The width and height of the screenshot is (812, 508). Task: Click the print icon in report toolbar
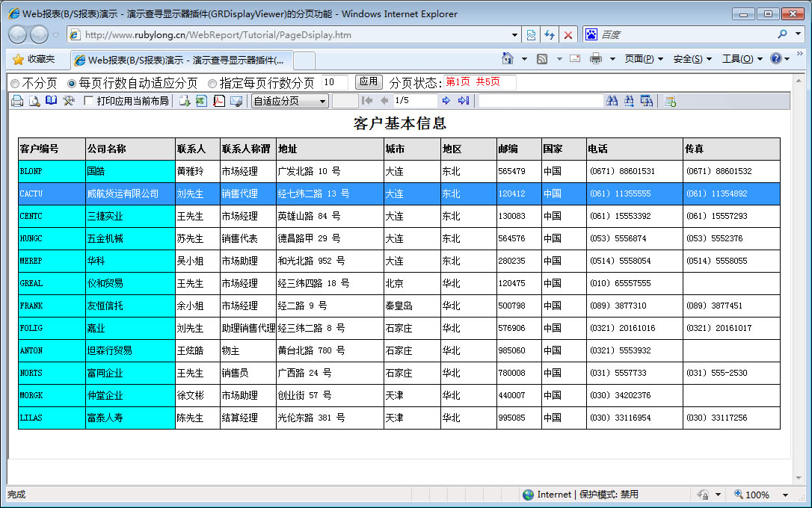17,101
